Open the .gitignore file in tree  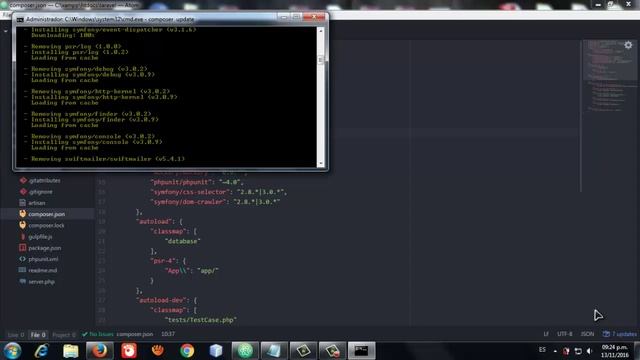click(x=40, y=192)
